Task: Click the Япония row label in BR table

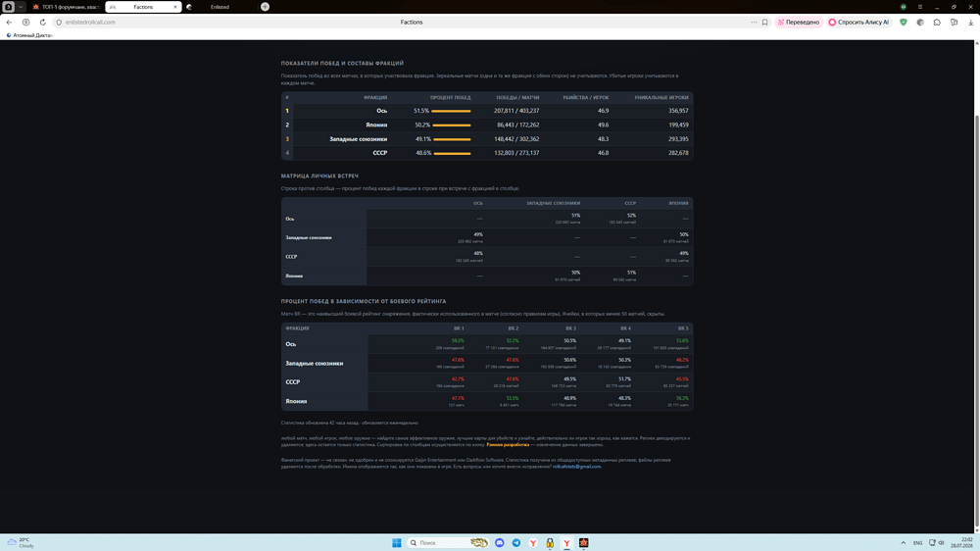Action: [x=296, y=402]
